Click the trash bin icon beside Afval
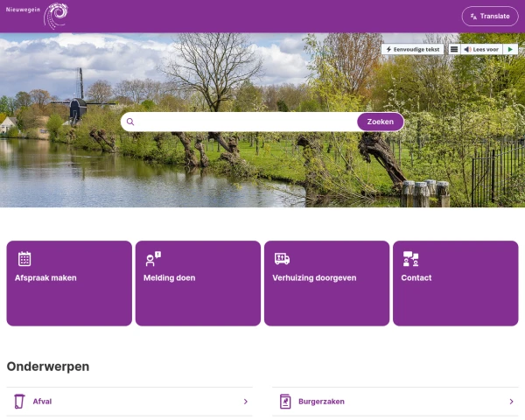 click(19, 402)
